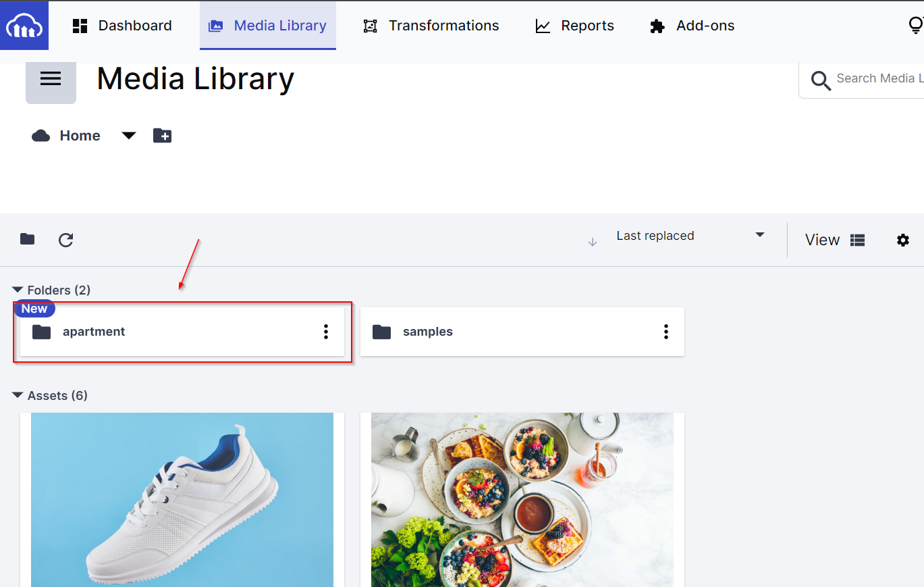Click the Media Library page heading
The height and width of the screenshot is (587, 924).
coord(196,79)
